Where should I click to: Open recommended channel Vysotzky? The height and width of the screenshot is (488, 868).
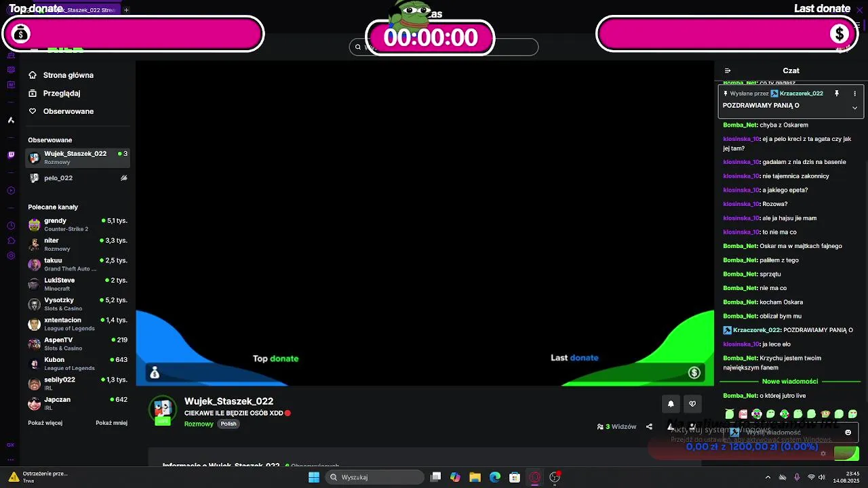click(78, 304)
